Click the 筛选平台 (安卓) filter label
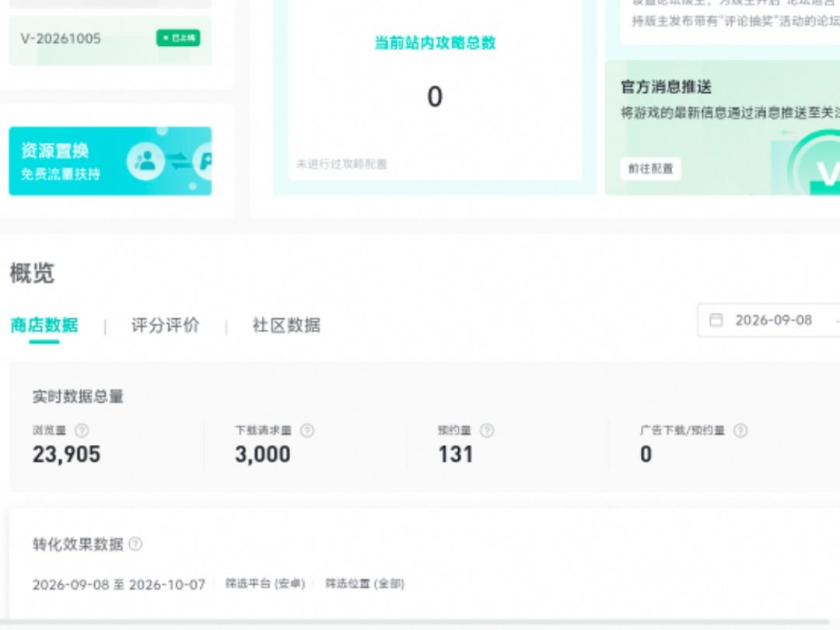The image size is (840, 630). tap(265, 583)
